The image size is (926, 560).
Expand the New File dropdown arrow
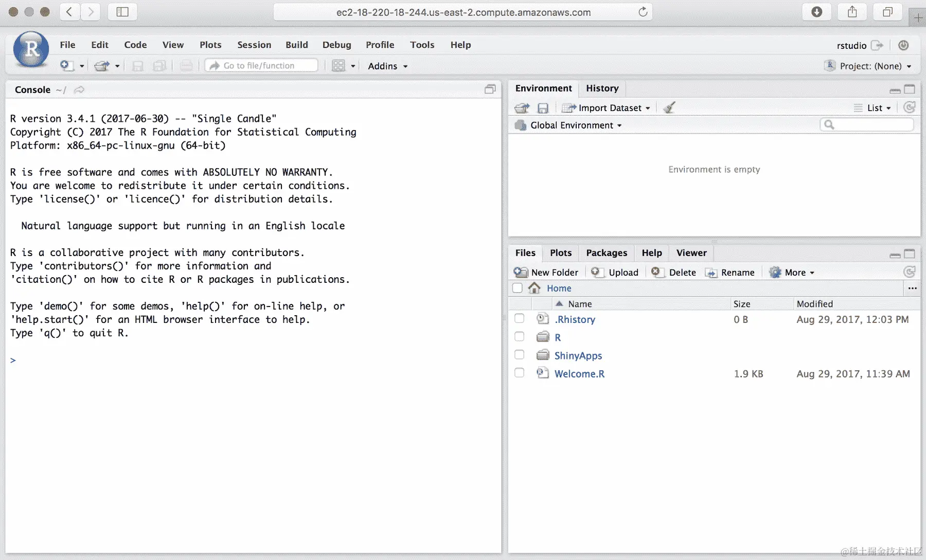point(82,66)
